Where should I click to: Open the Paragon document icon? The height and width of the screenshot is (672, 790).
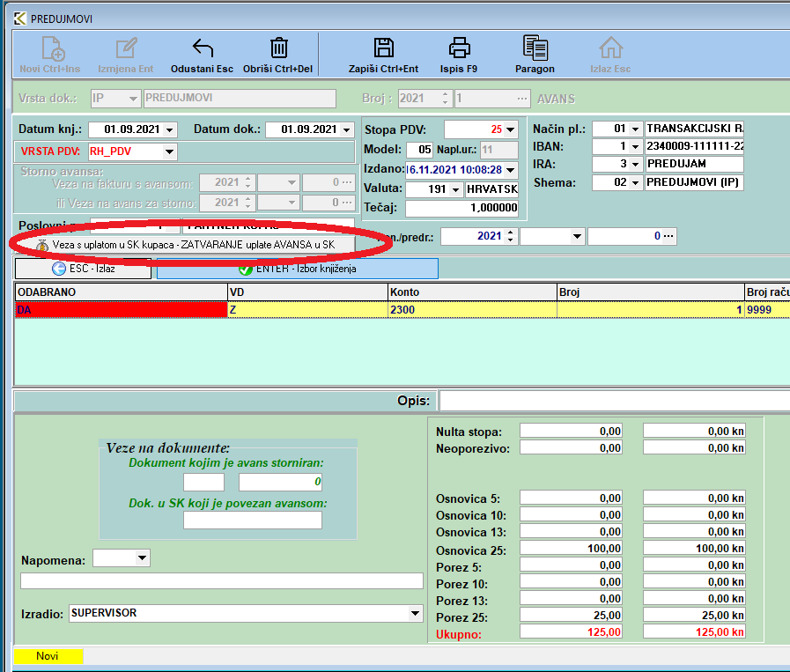535,48
